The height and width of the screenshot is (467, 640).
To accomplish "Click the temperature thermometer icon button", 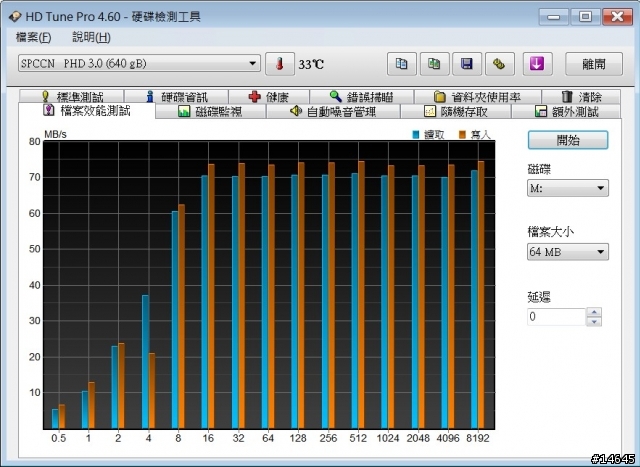I will (280, 64).
